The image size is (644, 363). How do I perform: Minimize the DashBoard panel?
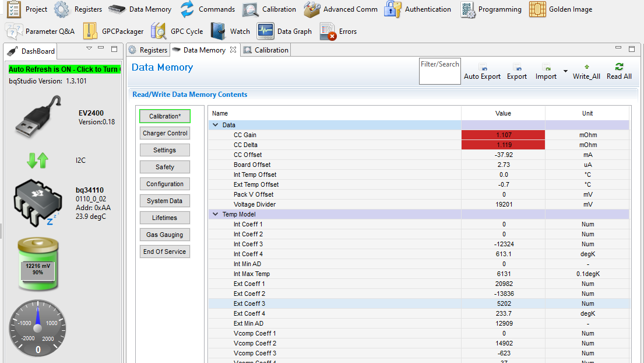click(x=101, y=48)
